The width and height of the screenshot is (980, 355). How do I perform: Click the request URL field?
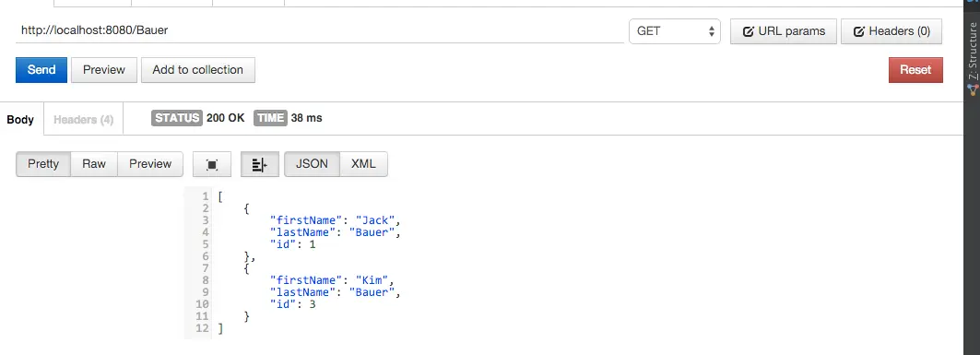pos(319,30)
